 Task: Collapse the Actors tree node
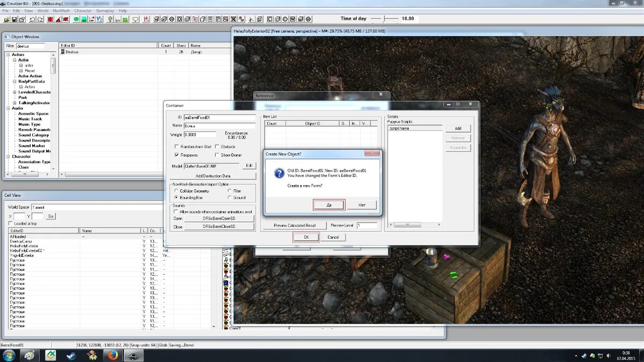coord(8,55)
